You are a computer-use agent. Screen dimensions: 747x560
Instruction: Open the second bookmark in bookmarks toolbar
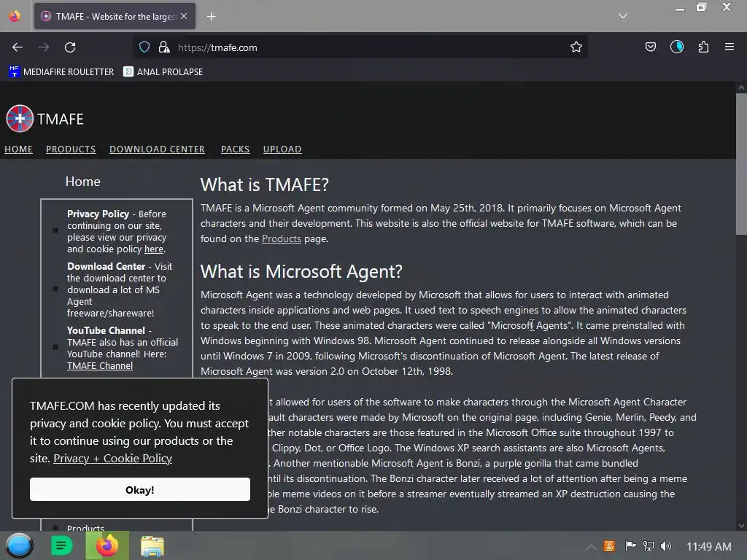pyautogui.click(x=163, y=72)
